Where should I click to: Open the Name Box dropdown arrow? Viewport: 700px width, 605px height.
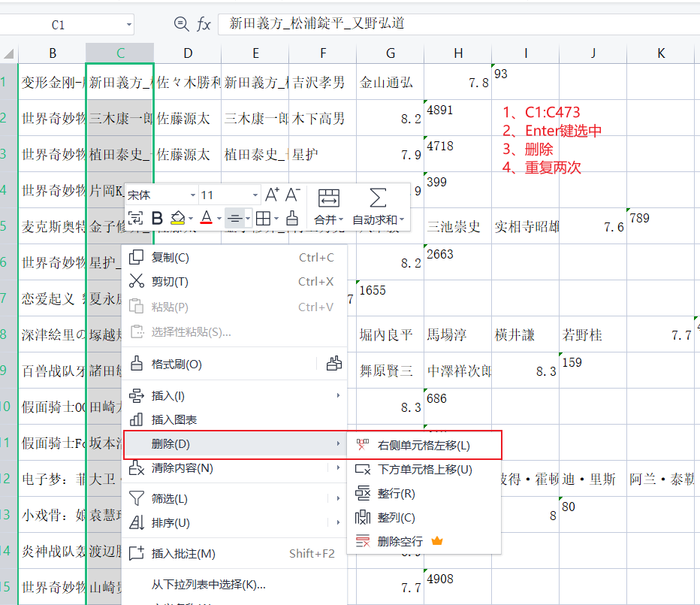click(x=128, y=25)
